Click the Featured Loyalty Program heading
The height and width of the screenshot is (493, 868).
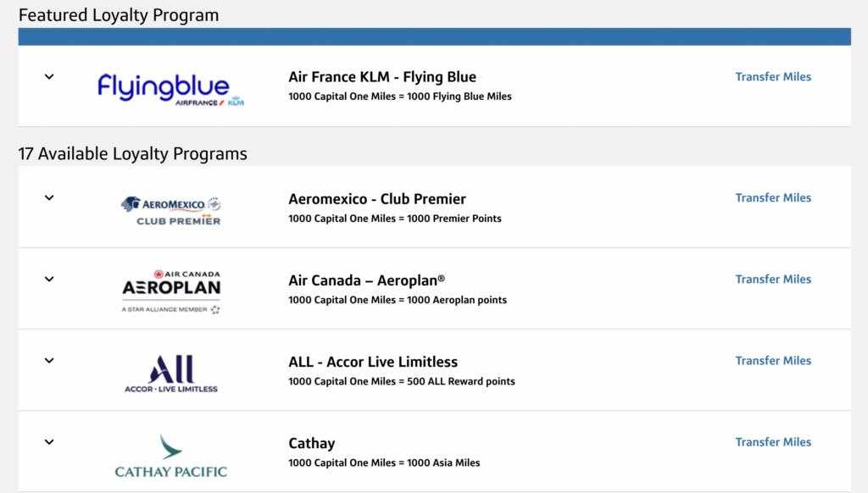click(119, 14)
